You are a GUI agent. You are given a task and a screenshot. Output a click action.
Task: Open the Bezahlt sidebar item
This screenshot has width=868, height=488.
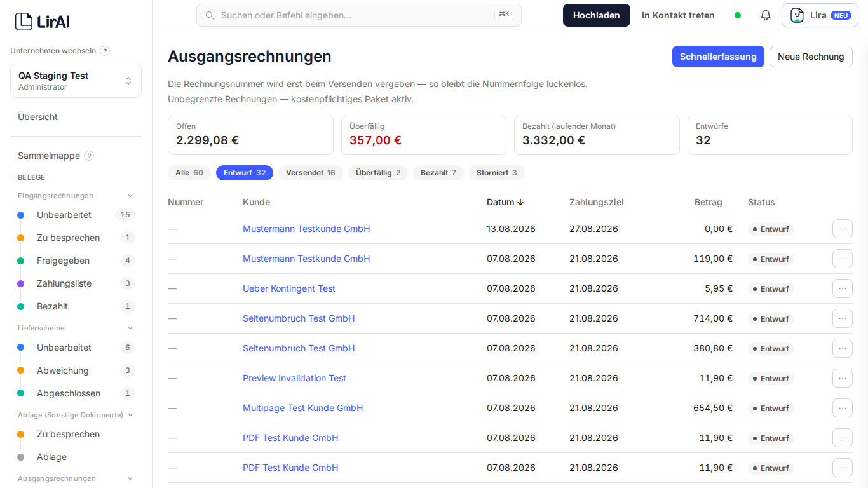(76, 306)
